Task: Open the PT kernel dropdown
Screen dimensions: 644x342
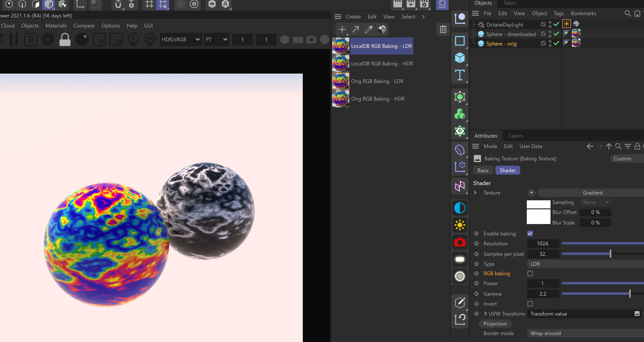Action: coord(216,39)
